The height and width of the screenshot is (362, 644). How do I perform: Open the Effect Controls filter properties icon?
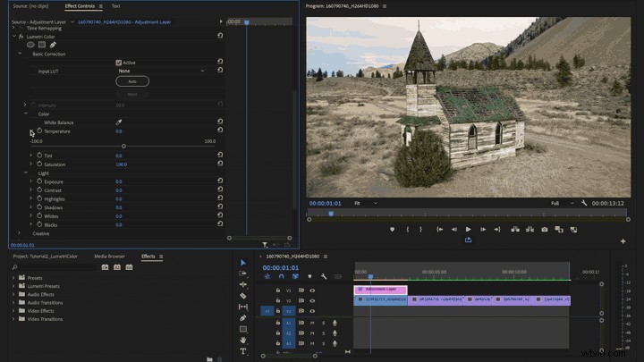tap(265, 245)
